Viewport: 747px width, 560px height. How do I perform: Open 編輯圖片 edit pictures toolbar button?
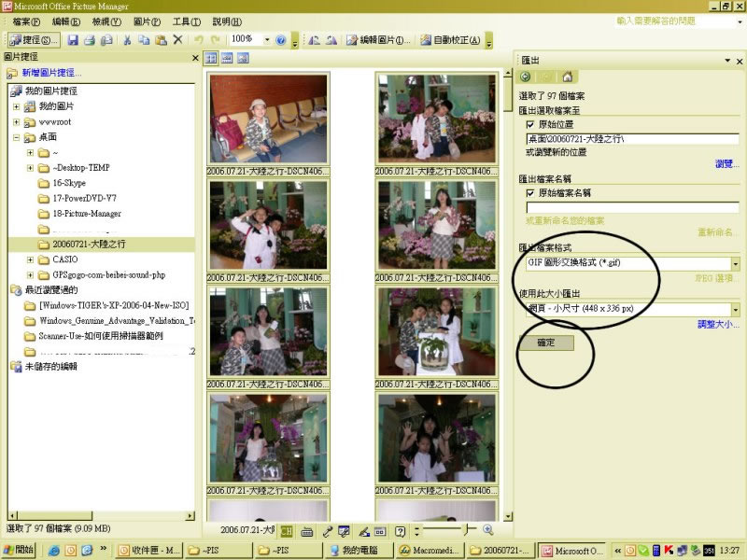coord(378,40)
